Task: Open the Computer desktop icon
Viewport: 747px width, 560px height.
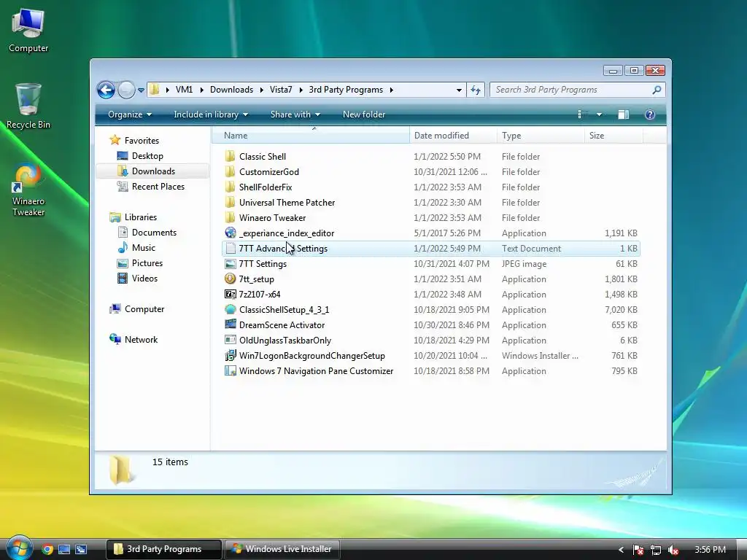Action: pyautogui.click(x=28, y=31)
